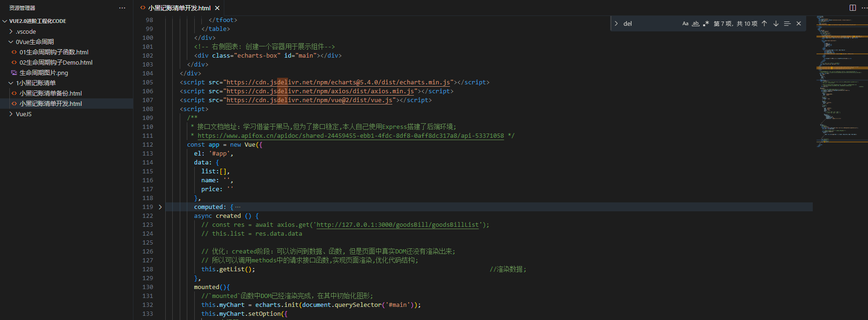
Task: Open editor More Actions ellipsis
Action: click(x=864, y=7)
